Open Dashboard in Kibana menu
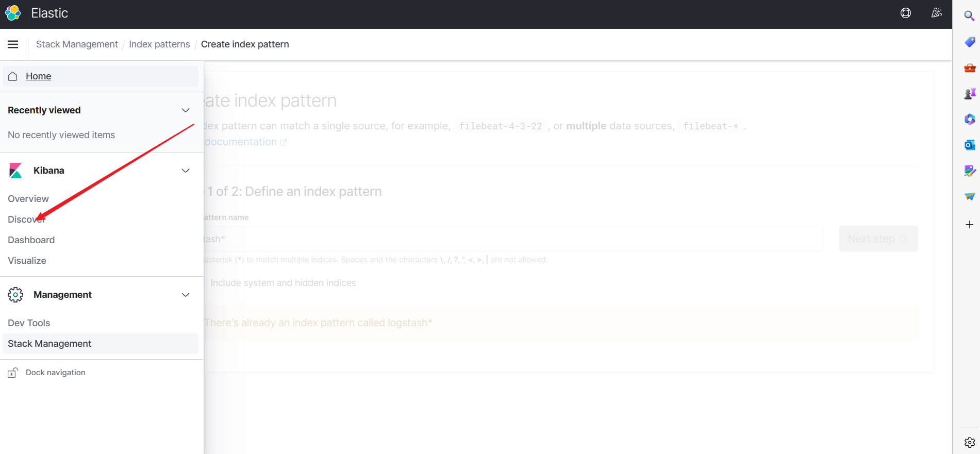The image size is (980, 454). coord(31,240)
